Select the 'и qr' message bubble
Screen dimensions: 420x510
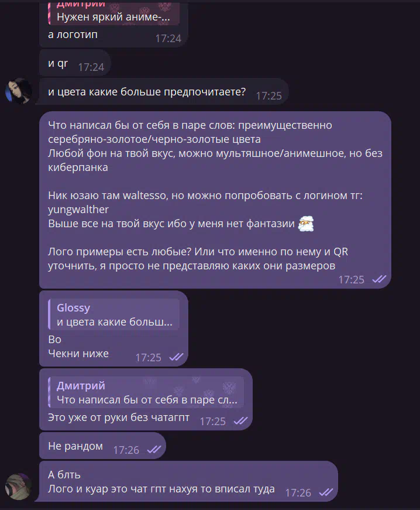75,63
